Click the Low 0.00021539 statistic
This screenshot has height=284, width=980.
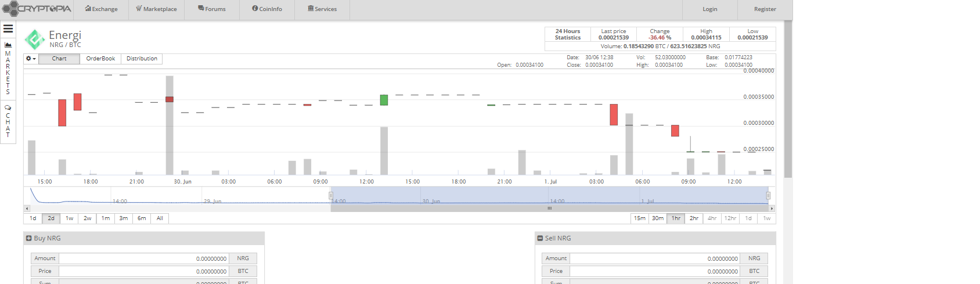pyautogui.click(x=752, y=34)
